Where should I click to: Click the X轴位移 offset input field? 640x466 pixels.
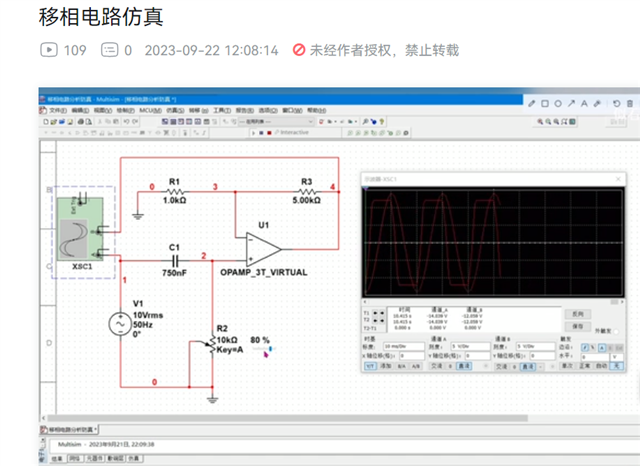412,356
